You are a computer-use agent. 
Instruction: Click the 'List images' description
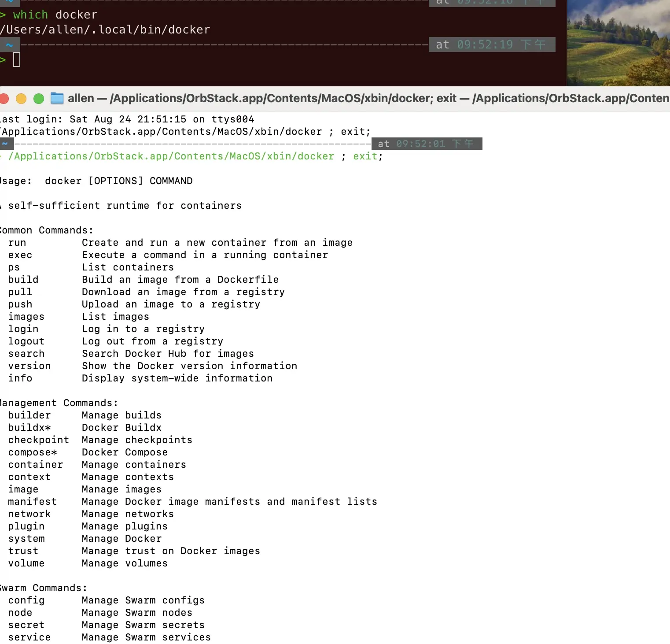[x=116, y=317]
